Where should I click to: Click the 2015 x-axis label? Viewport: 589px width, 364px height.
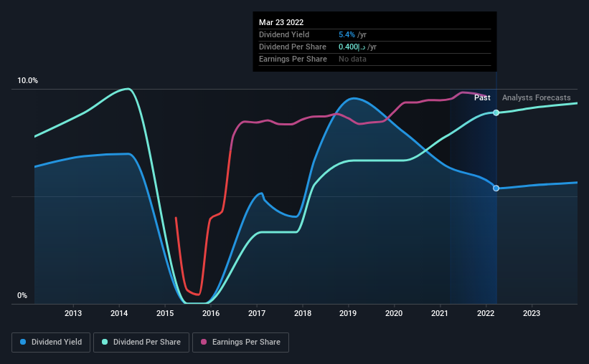[x=165, y=313]
